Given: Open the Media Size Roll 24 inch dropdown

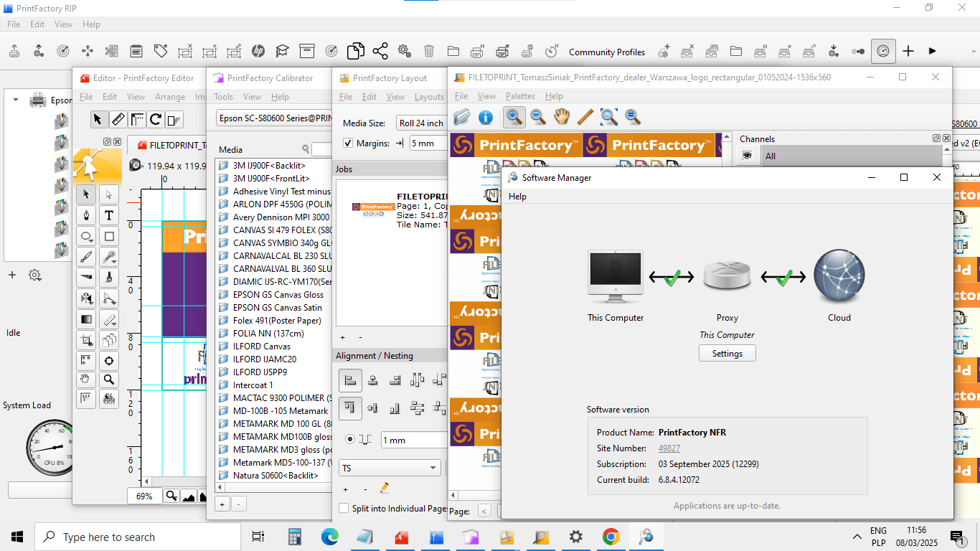Looking at the screenshot, I should (422, 123).
